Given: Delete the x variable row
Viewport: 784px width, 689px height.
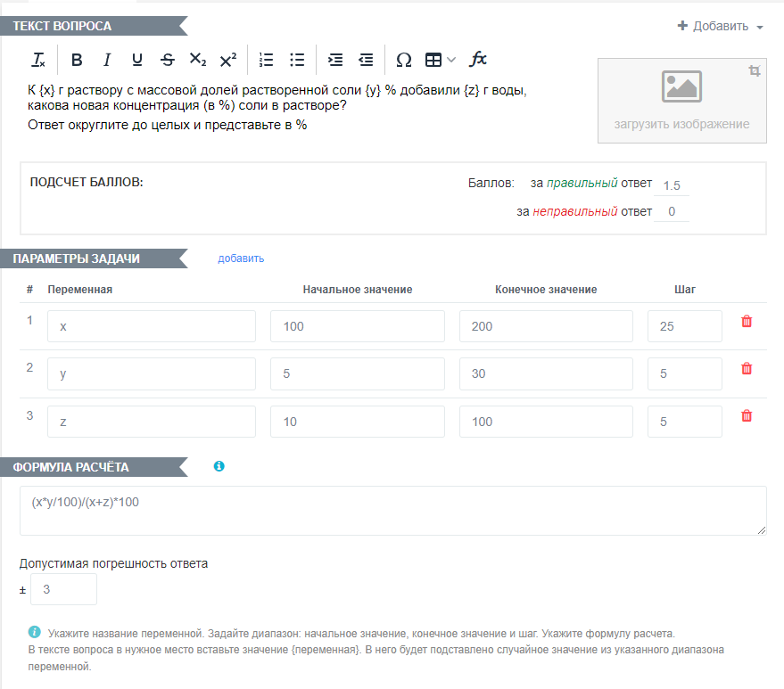Looking at the screenshot, I should [747, 321].
